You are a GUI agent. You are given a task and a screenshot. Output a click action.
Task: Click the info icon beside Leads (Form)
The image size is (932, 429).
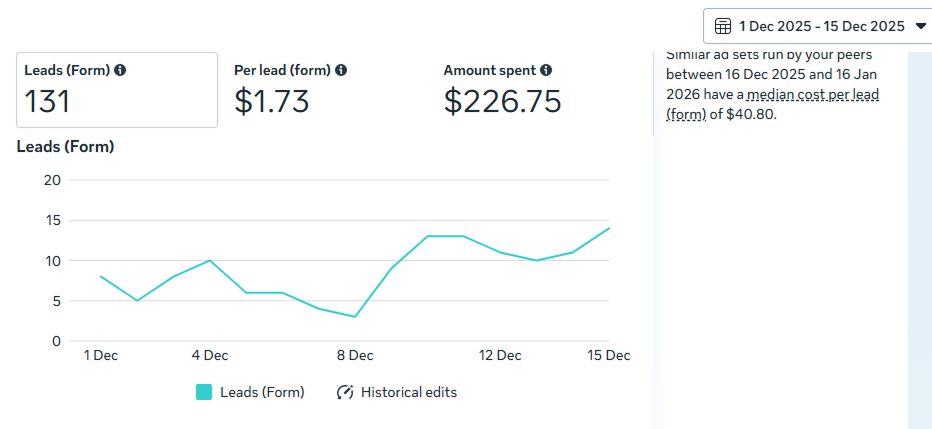coord(120,70)
